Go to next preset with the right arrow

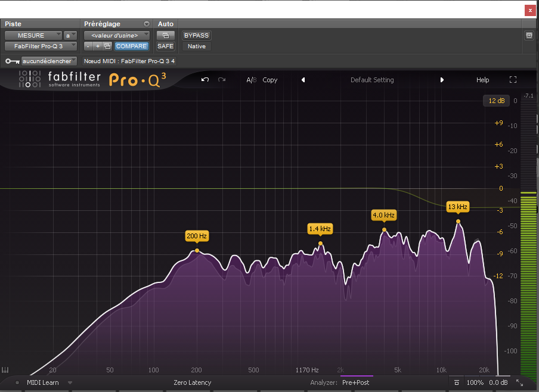point(442,80)
